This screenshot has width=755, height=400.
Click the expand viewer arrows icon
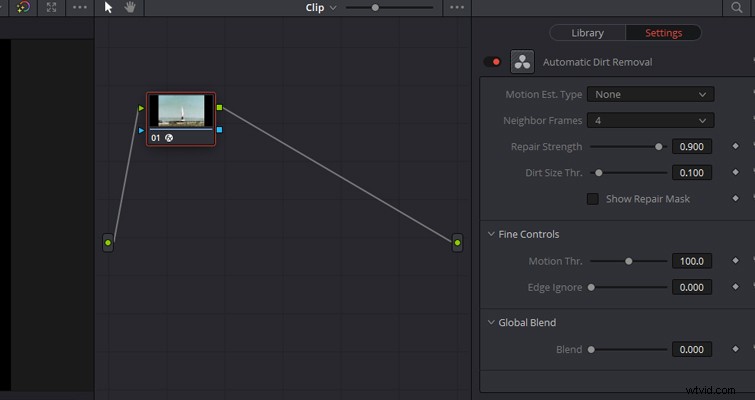pos(52,7)
